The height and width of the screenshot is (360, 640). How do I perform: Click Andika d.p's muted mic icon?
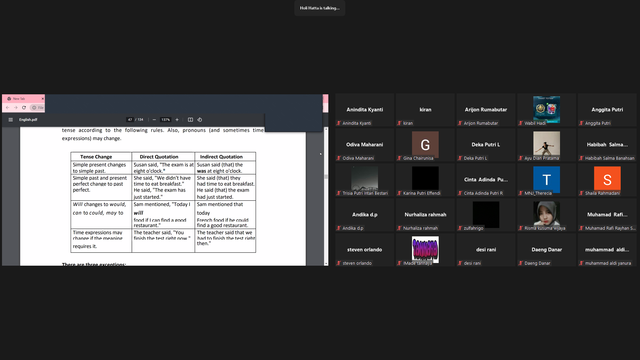point(339,228)
